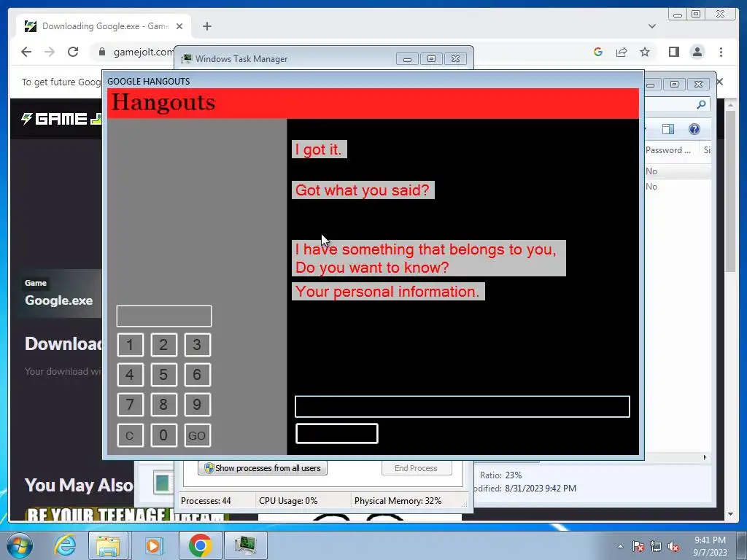Viewport: 747px width, 560px height.
Task: Click keypad digit 5 button
Action: pyautogui.click(x=163, y=375)
